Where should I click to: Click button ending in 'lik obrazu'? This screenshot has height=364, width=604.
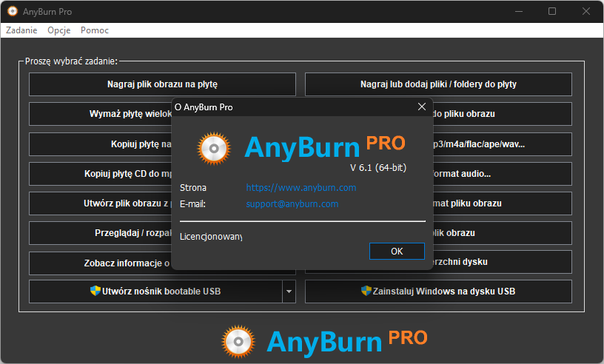pos(503,233)
